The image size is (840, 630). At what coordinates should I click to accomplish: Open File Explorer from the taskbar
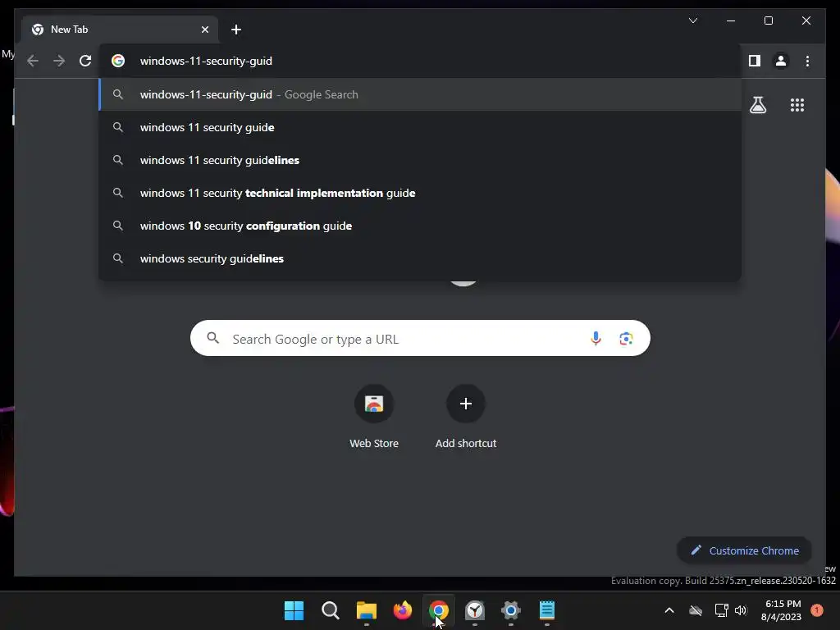tap(367, 610)
